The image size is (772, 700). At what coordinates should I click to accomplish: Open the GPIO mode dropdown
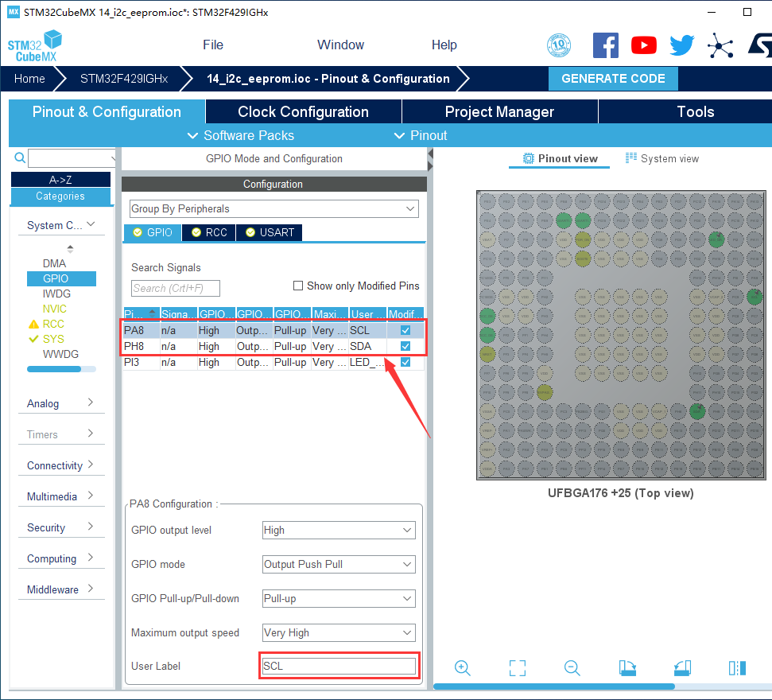point(339,564)
